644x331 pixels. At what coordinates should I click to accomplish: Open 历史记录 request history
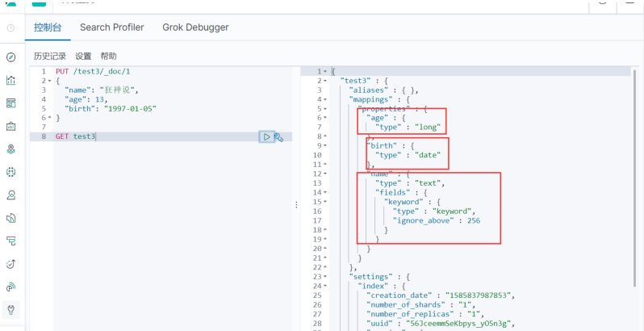coord(49,57)
